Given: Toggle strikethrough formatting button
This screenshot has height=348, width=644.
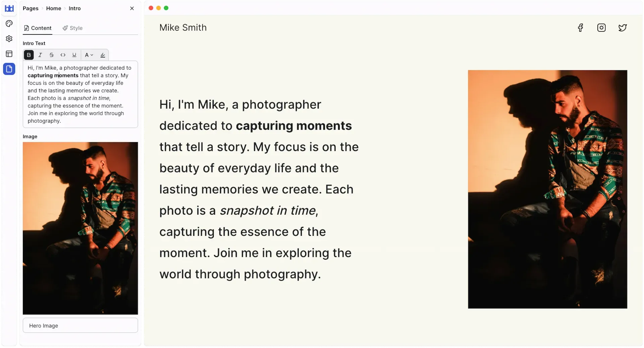Looking at the screenshot, I should pos(52,55).
